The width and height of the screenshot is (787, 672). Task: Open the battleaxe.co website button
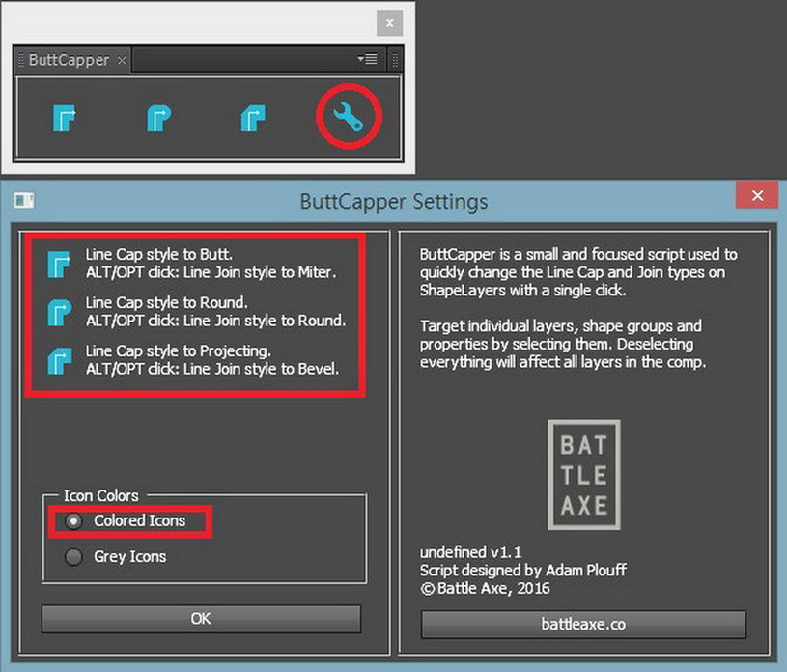[x=583, y=625]
